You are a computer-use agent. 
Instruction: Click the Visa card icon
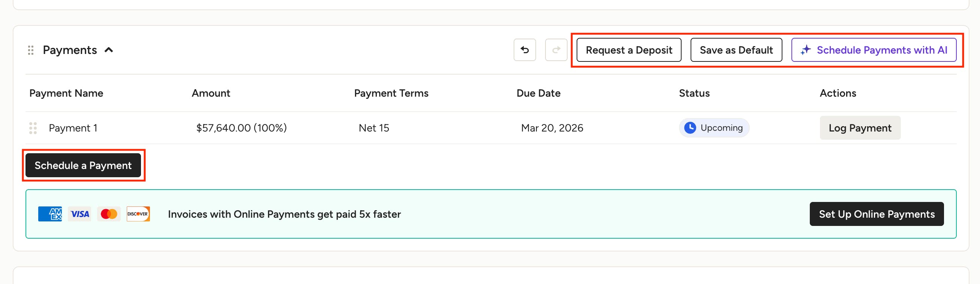79,214
